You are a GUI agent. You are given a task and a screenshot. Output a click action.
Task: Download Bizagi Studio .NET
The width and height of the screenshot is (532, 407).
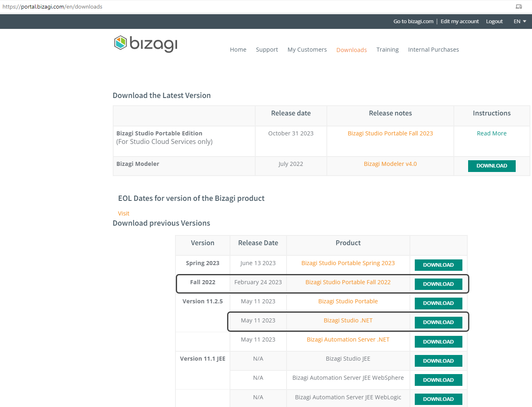click(x=438, y=322)
